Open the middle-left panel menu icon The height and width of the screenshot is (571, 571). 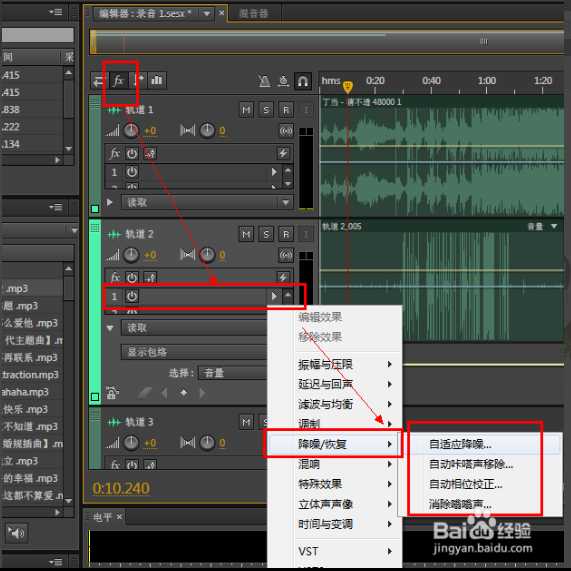coord(56,208)
